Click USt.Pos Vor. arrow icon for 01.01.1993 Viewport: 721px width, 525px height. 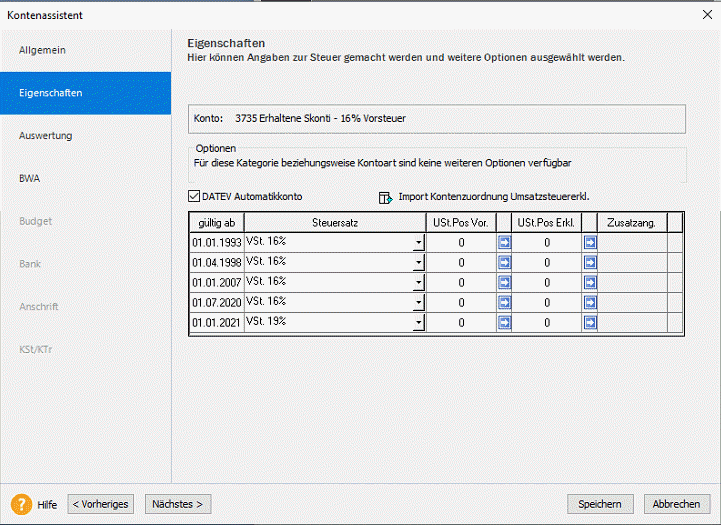(504, 242)
